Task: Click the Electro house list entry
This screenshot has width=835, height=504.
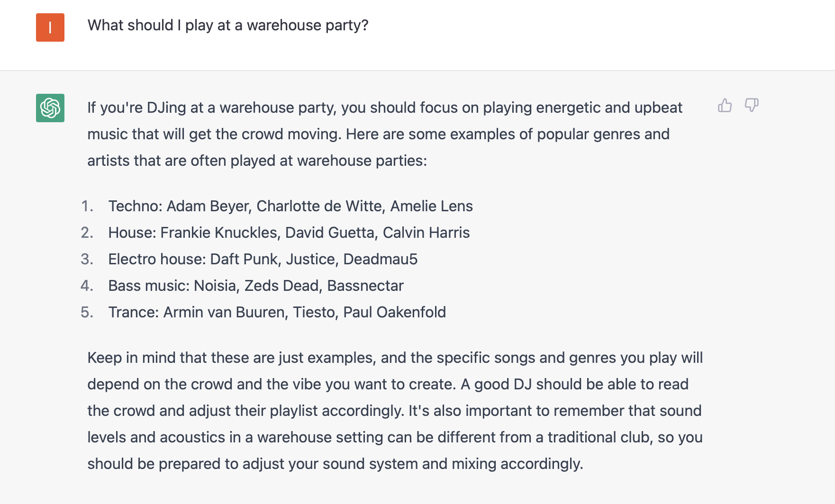Action: pos(263,259)
